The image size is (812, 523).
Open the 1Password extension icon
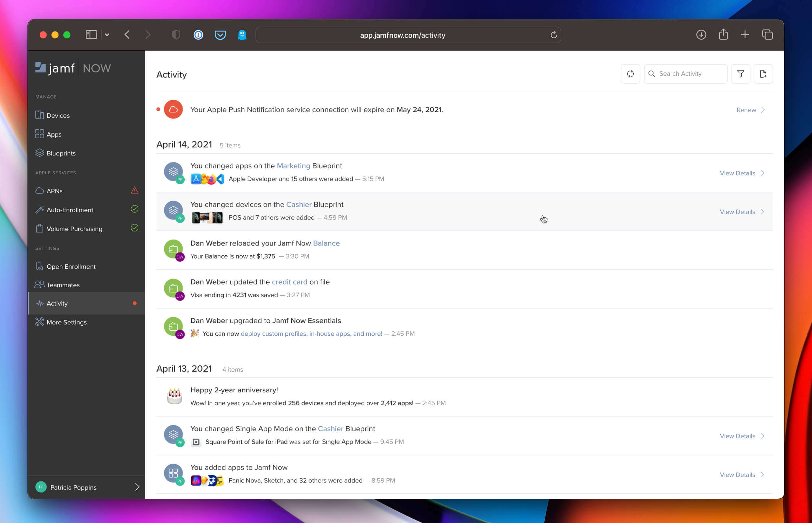(x=198, y=35)
